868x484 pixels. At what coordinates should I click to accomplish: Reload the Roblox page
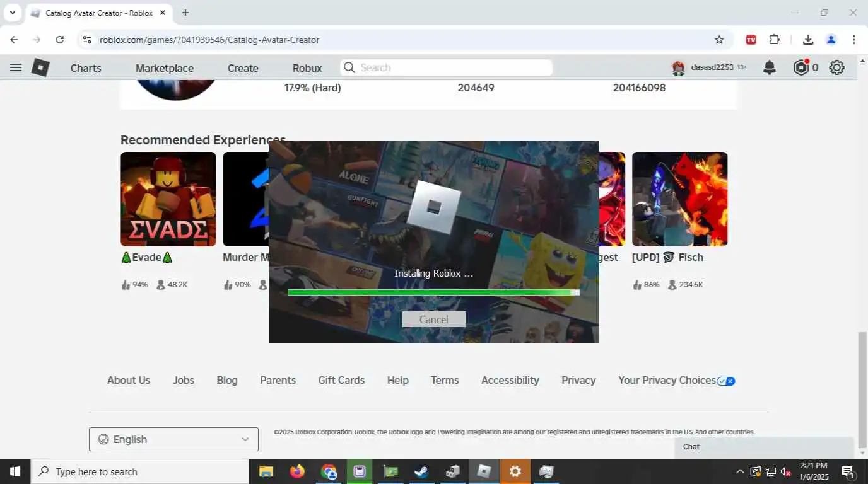(x=59, y=40)
